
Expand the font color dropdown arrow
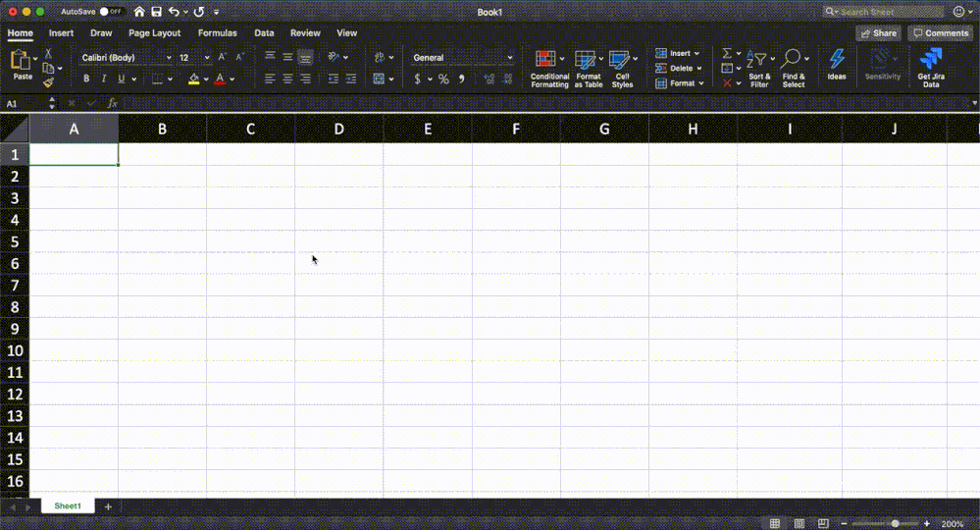(232, 79)
